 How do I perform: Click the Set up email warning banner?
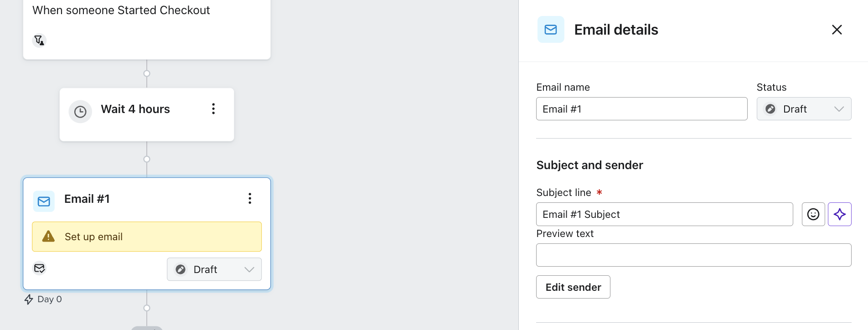[x=147, y=237]
